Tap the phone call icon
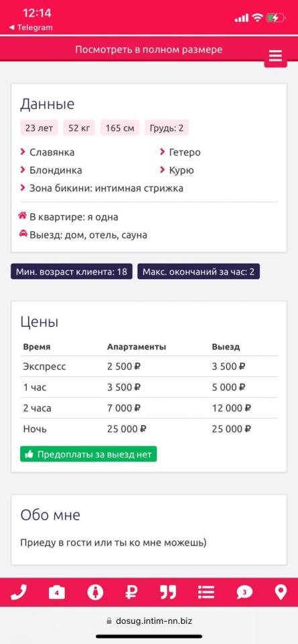 point(19,592)
